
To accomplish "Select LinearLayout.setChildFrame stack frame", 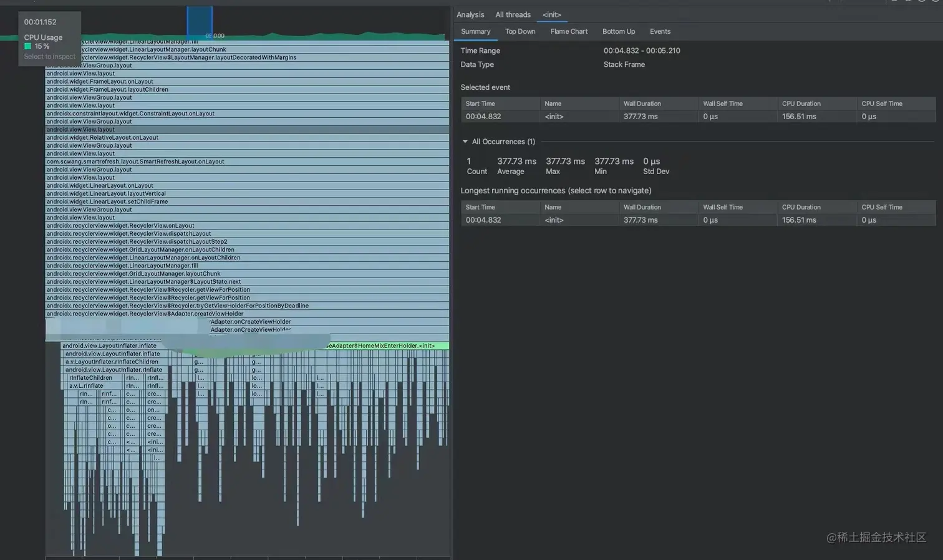I will tap(247, 201).
